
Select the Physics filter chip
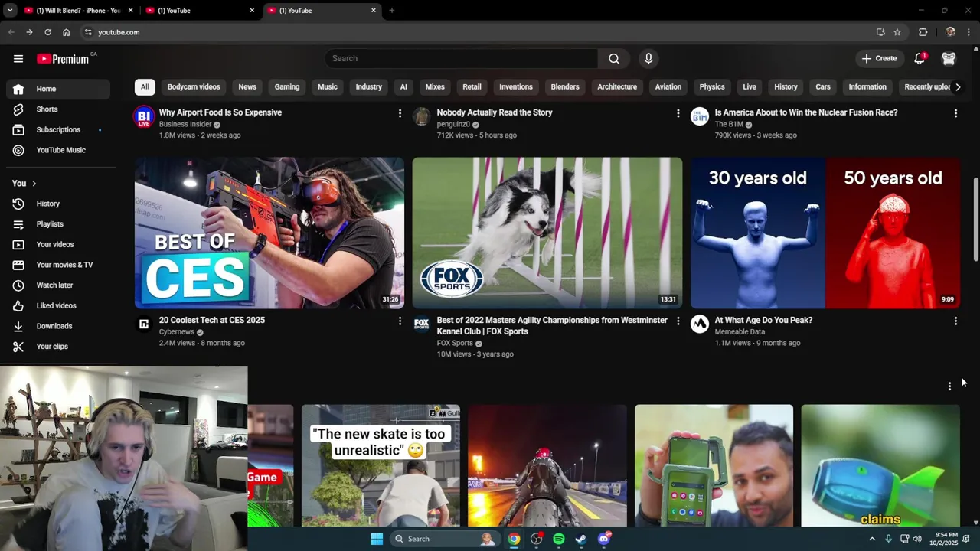tap(712, 86)
